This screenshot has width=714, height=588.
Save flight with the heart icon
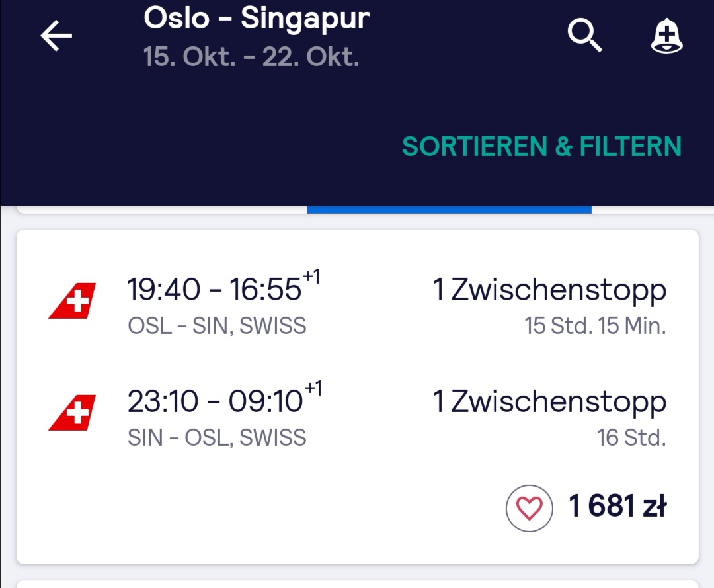pos(529,508)
